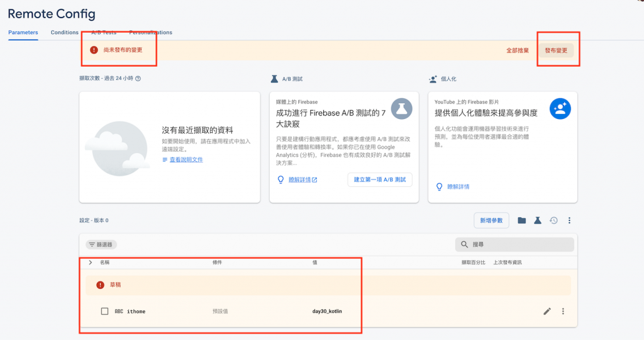644x340 pixels.
Task: Click the folder group icon
Action: [521, 220]
